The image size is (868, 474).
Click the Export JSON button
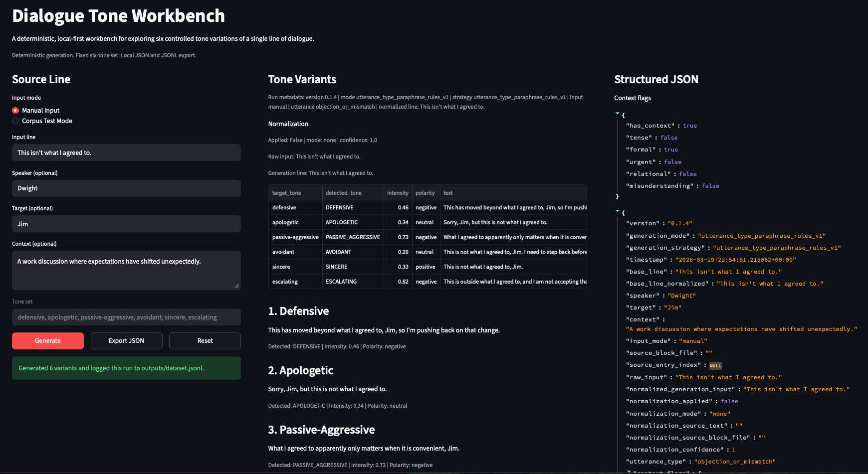(x=126, y=341)
